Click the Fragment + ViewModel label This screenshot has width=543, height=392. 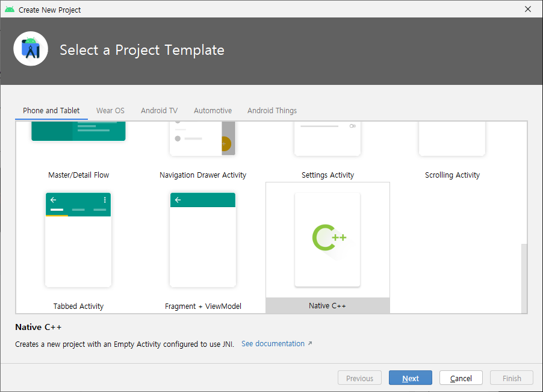(203, 306)
